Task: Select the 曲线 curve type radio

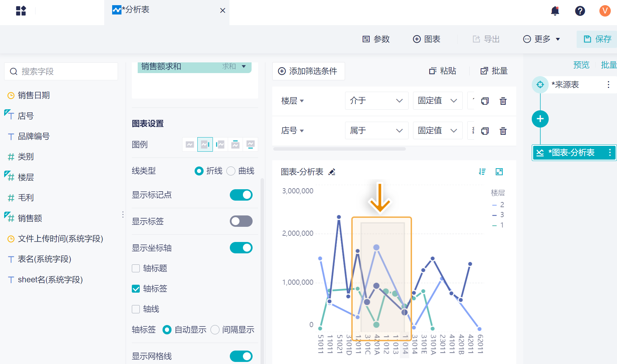Action: (231, 171)
